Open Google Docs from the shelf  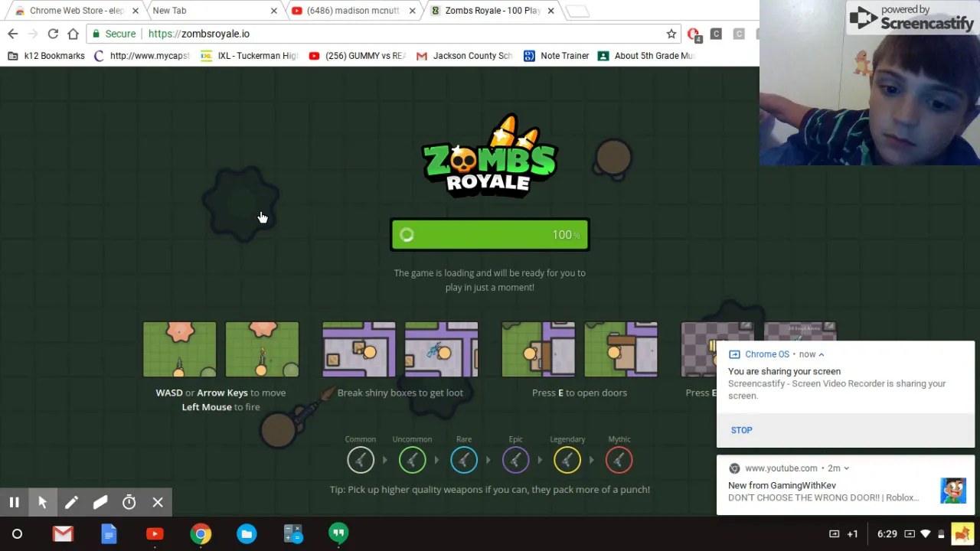tap(109, 534)
